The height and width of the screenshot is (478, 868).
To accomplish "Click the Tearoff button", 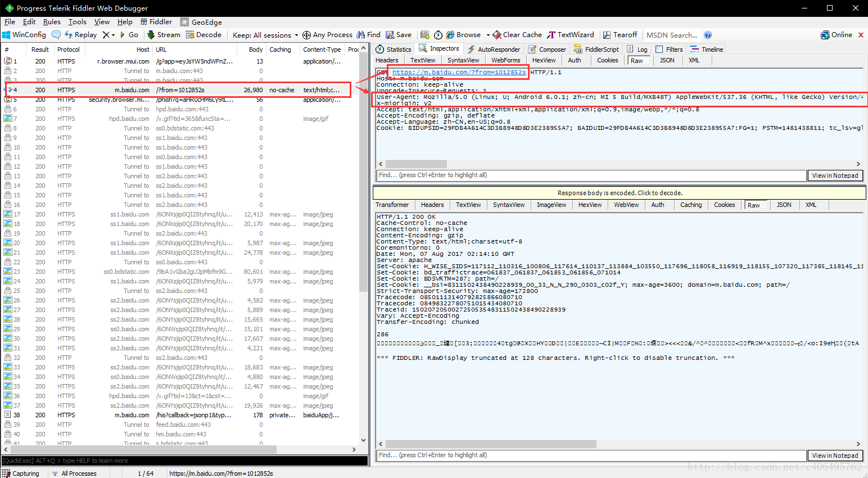I will tap(620, 35).
